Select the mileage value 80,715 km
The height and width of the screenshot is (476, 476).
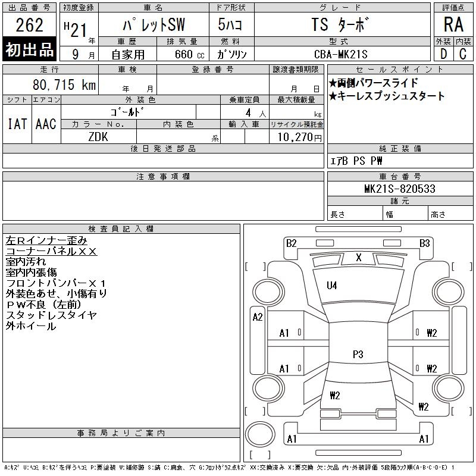point(51,85)
